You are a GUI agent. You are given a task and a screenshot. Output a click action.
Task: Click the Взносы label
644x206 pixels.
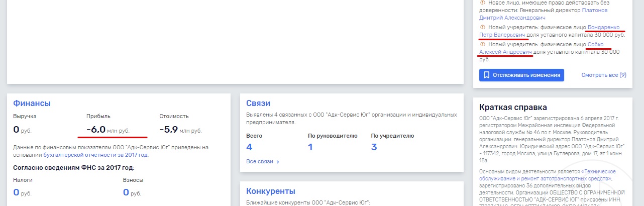click(x=133, y=179)
